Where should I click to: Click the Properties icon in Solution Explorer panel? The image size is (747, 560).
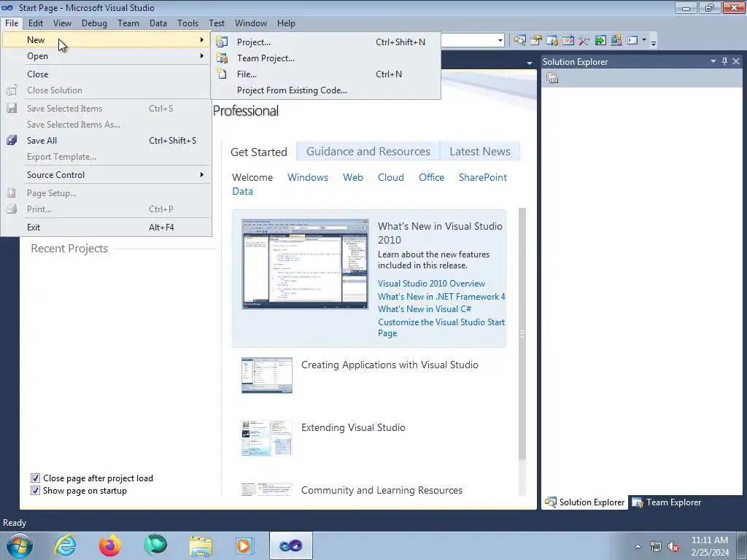(x=552, y=78)
